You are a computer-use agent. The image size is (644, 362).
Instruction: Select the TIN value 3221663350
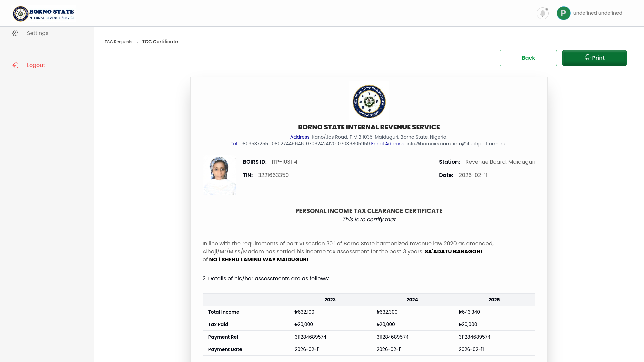(x=273, y=175)
